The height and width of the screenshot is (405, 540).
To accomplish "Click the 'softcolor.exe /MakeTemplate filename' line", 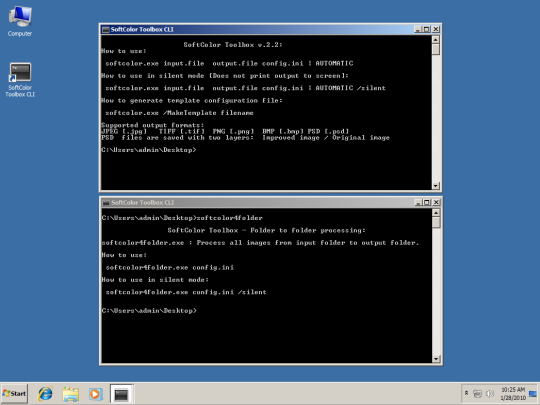I will (179, 113).
